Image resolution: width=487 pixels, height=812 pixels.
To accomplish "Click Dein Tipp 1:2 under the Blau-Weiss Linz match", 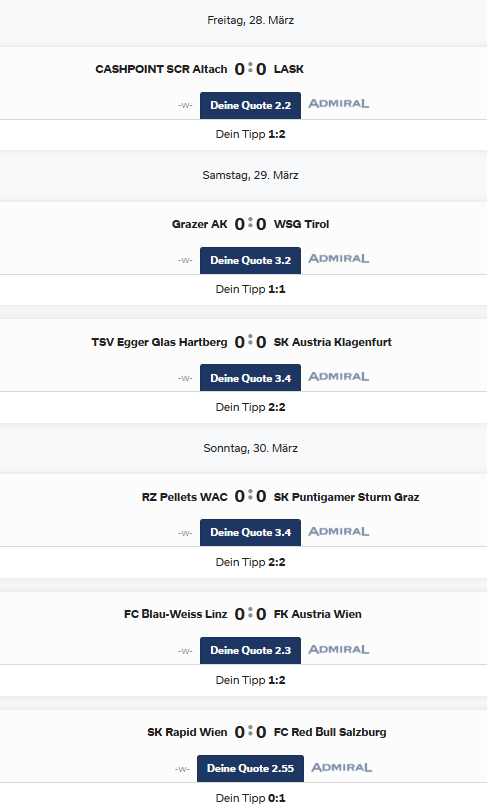I will 250,680.
